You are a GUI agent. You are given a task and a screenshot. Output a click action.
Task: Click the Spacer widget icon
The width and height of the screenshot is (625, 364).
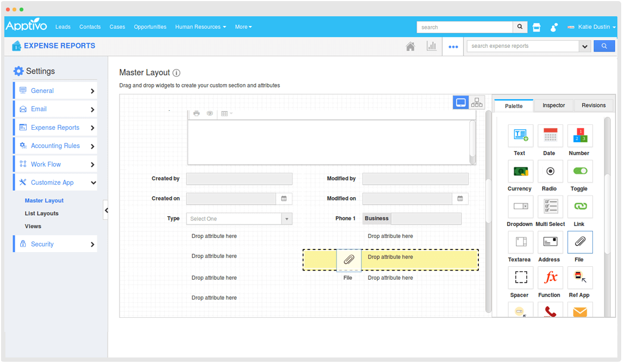(x=520, y=278)
